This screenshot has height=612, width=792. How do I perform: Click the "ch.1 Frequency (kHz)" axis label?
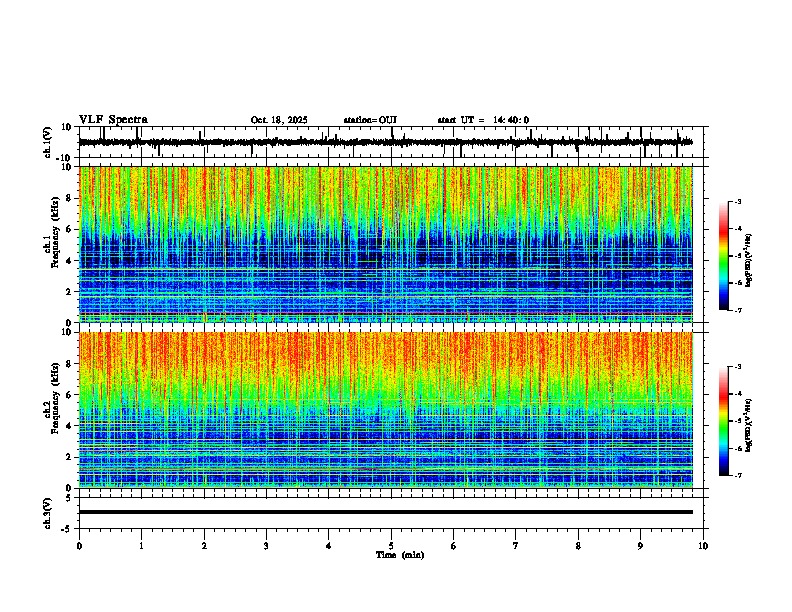point(52,233)
